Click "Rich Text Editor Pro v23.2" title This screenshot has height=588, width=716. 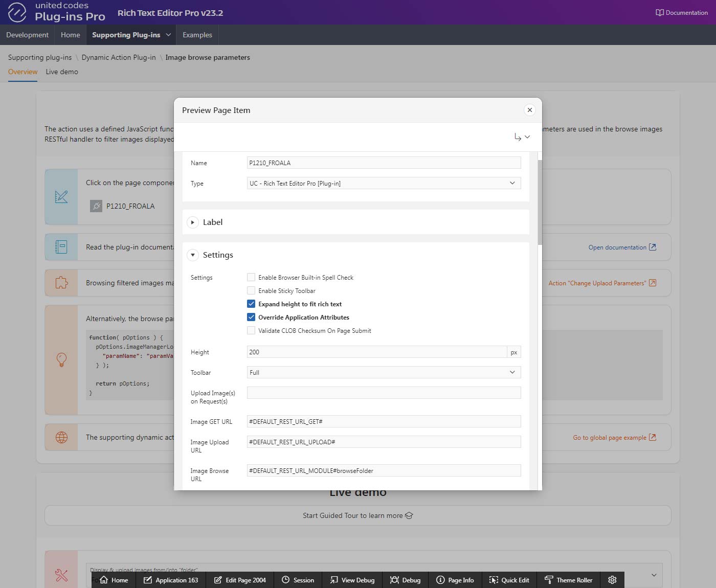pos(170,13)
